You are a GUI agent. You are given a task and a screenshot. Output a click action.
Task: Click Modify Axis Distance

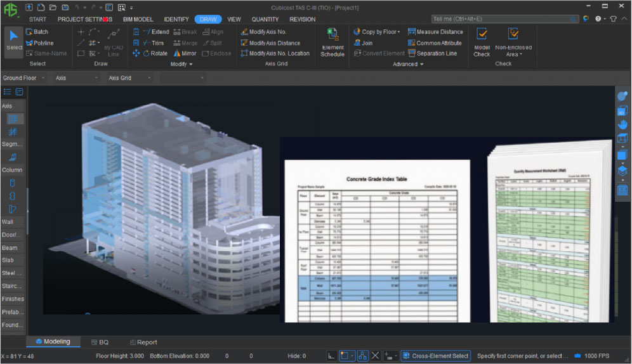(x=270, y=43)
